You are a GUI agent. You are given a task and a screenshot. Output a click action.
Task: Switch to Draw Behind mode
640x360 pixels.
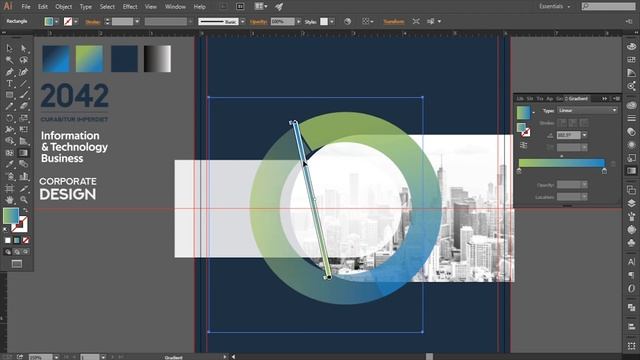[17, 252]
